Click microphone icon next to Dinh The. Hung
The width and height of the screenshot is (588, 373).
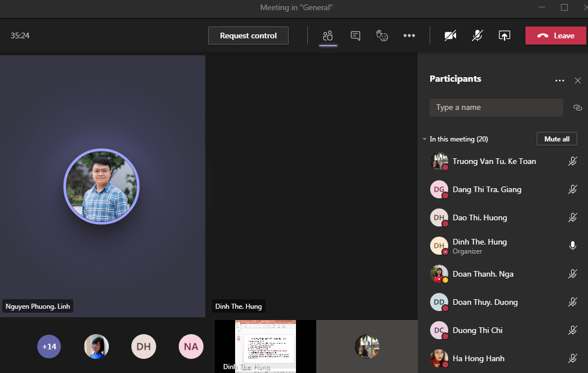pyautogui.click(x=573, y=246)
